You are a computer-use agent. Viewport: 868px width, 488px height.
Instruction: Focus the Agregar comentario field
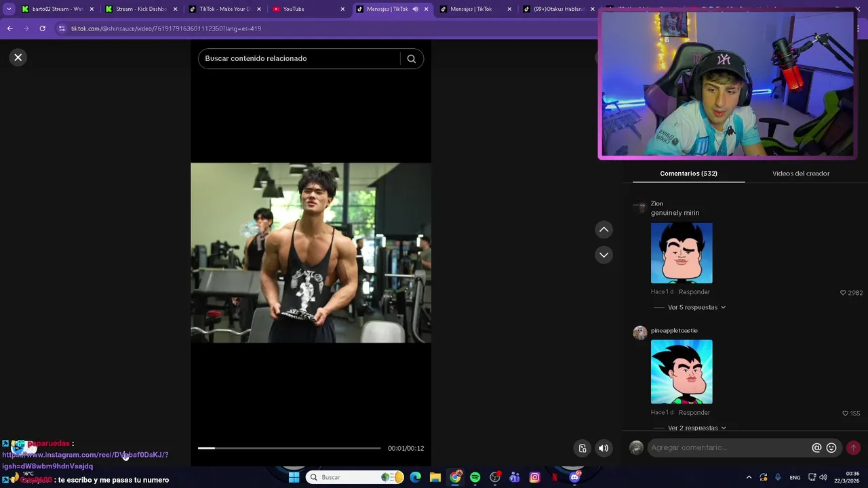[x=729, y=448]
